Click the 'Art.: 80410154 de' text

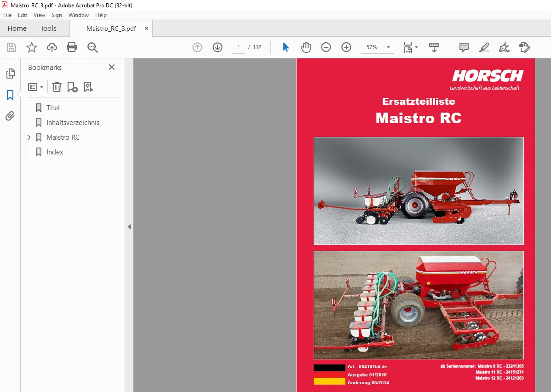367,366
